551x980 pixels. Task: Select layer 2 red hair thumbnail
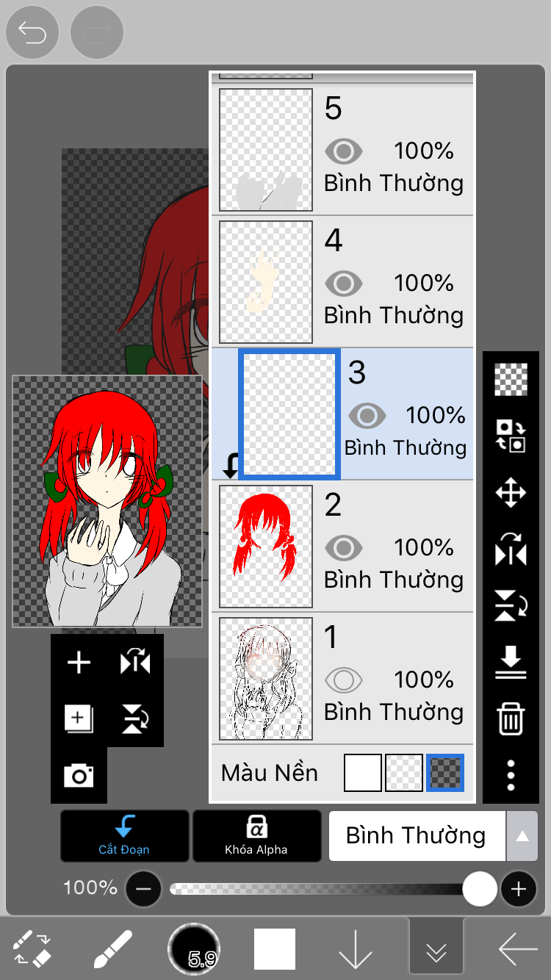tap(266, 547)
